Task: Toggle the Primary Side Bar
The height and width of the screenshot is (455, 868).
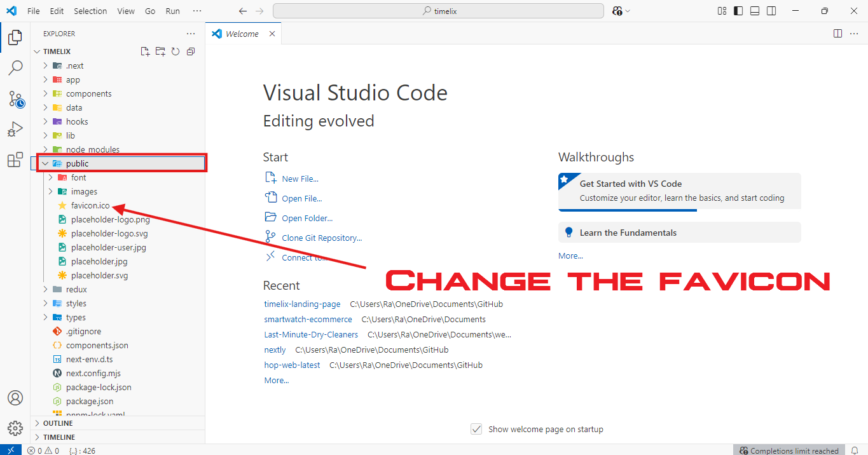Action: coord(738,11)
